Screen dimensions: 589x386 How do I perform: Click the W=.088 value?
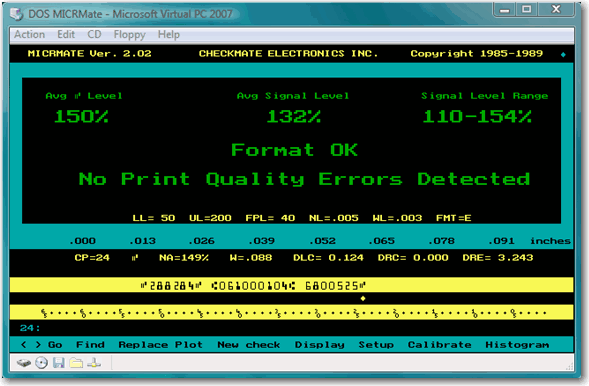click(251, 258)
